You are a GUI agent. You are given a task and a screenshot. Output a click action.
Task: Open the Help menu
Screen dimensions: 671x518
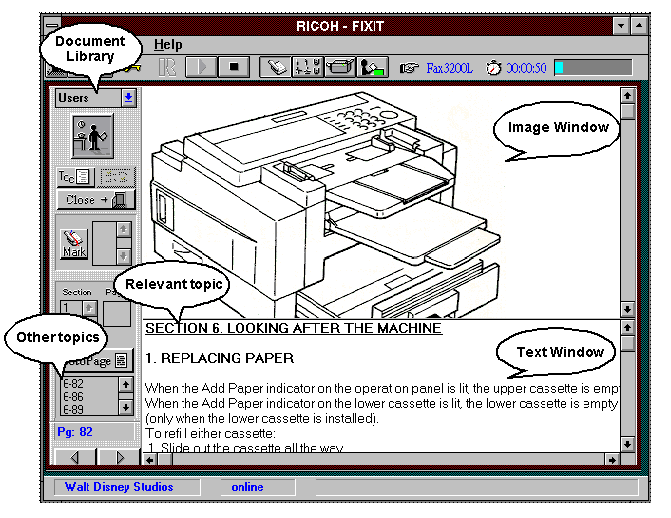pyautogui.click(x=168, y=45)
